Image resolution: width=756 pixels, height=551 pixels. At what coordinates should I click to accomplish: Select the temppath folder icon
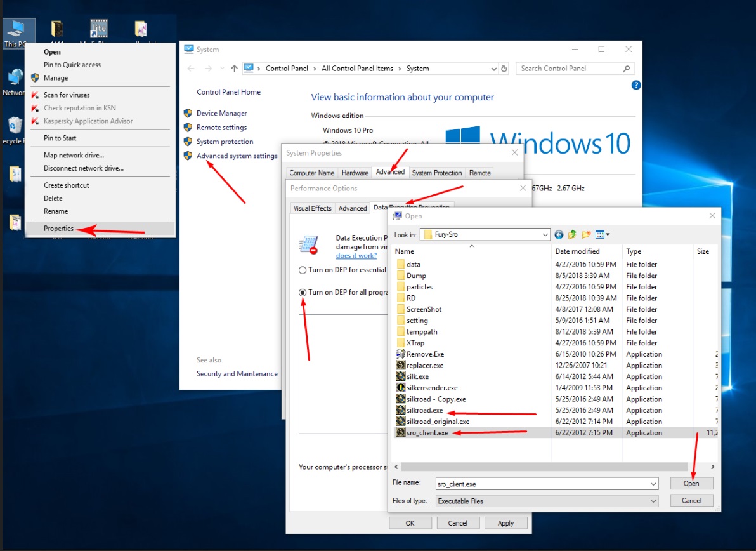[400, 331]
